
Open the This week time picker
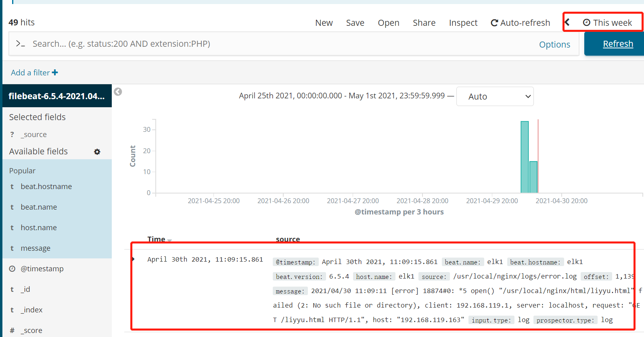(x=608, y=23)
